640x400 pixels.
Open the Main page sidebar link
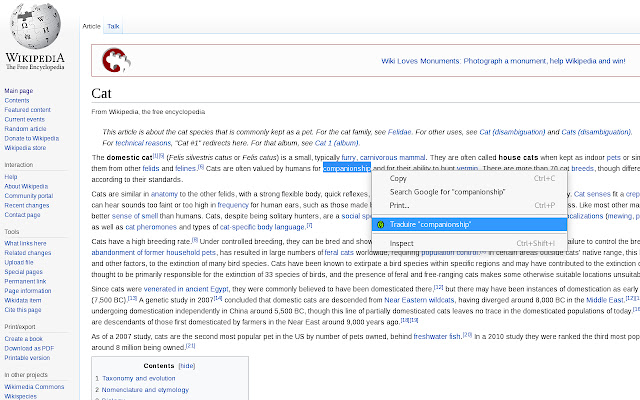19,91
